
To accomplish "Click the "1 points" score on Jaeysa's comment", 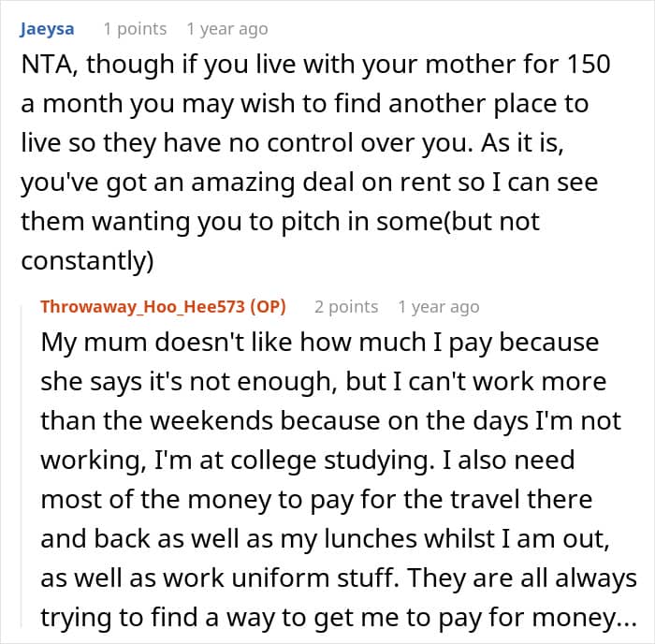I will click(x=135, y=29).
